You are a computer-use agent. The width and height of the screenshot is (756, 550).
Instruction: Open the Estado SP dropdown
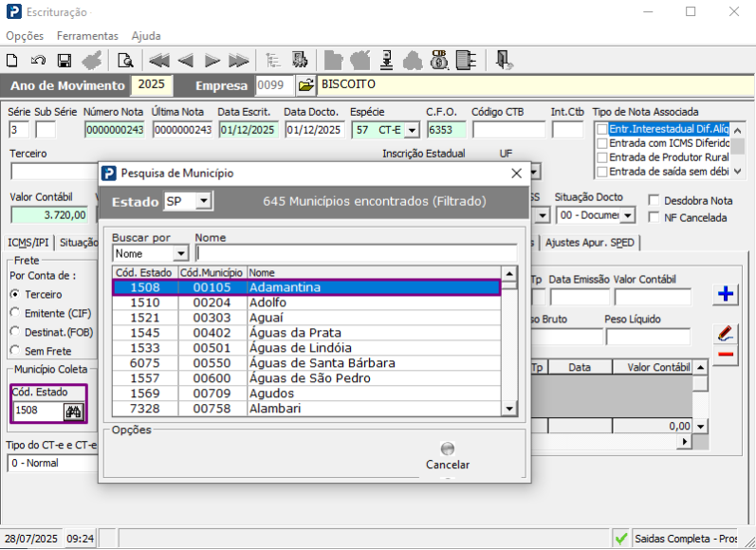coord(205,202)
